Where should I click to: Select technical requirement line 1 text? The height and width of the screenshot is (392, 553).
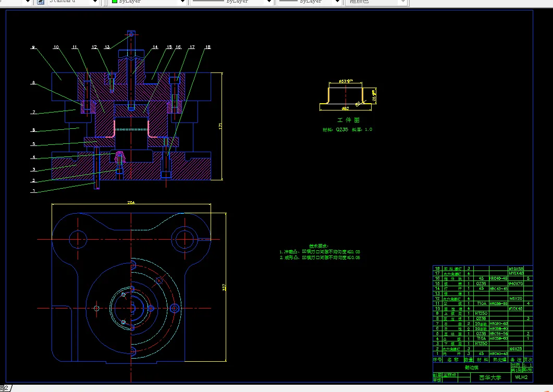pos(319,252)
